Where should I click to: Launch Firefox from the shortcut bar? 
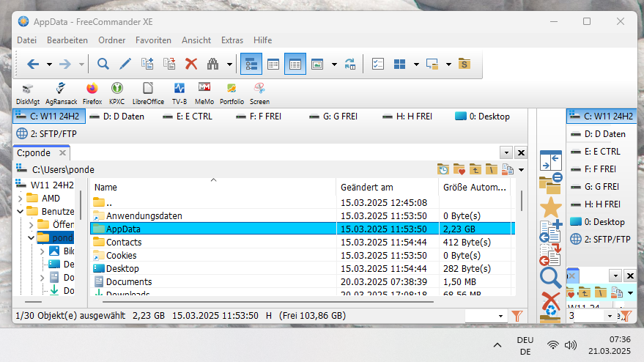(x=92, y=94)
